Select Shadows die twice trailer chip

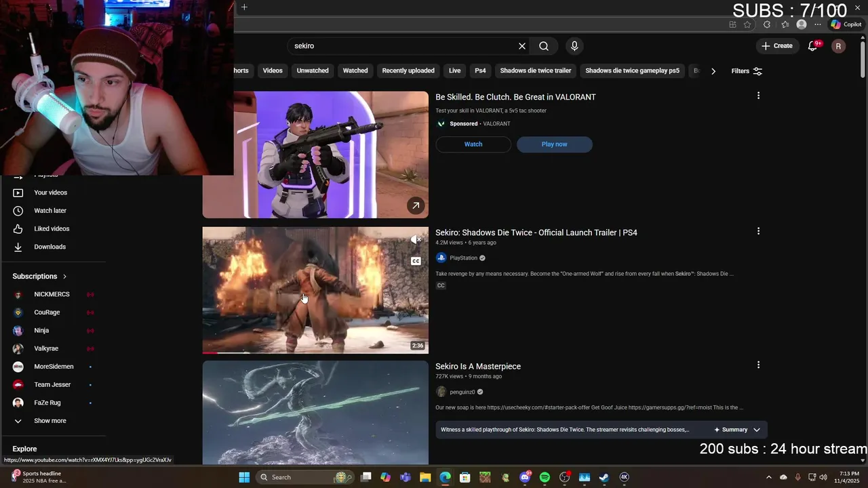[x=536, y=70]
